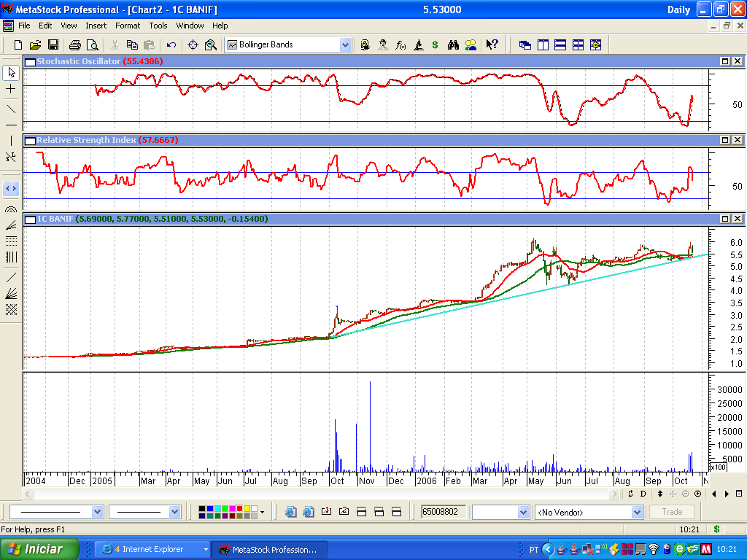Open The Explorer with the binoculars icon
The height and width of the screenshot is (560, 747).
[x=452, y=44]
